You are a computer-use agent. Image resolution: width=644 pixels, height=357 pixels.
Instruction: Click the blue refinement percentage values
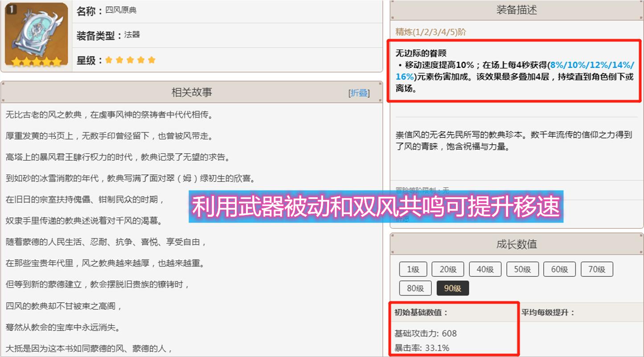(591, 65)
